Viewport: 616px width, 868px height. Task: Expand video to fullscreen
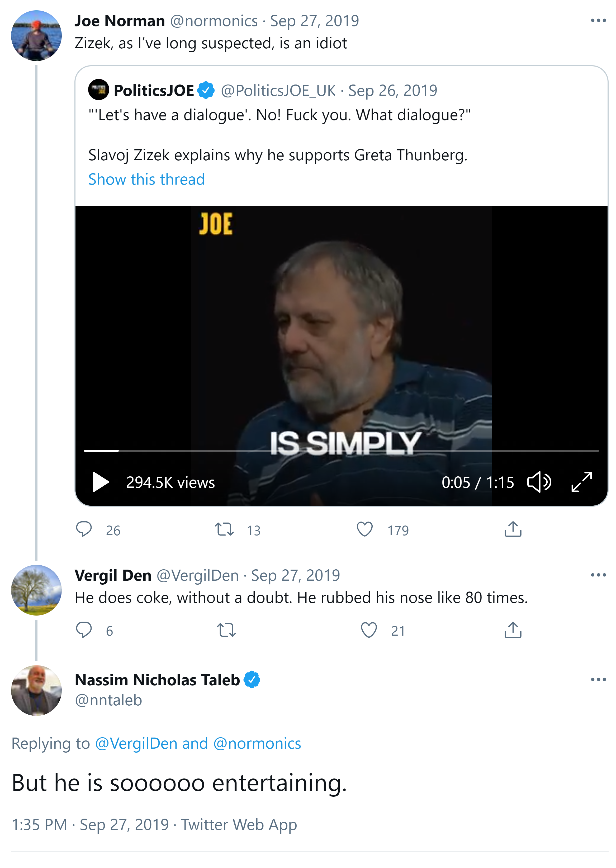point(581,482)
